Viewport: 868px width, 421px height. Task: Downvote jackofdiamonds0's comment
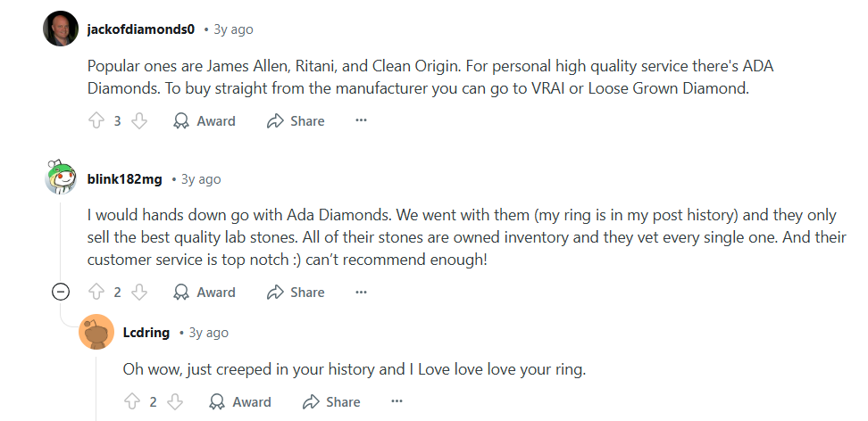[138, 121]
